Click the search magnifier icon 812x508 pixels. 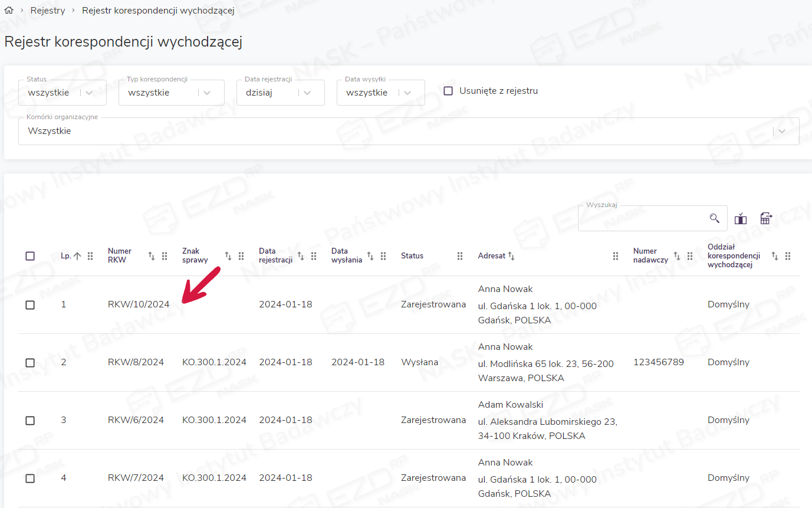[x=714, y=218]
